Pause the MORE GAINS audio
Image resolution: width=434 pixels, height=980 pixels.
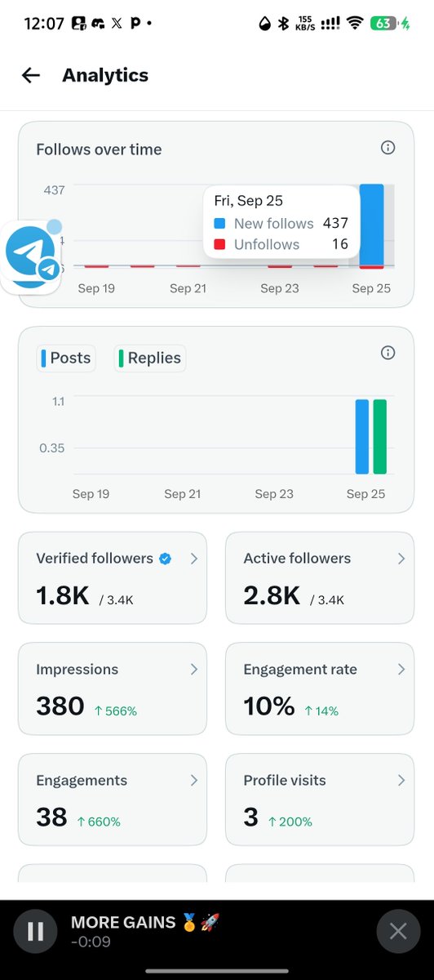pos(36,931)
